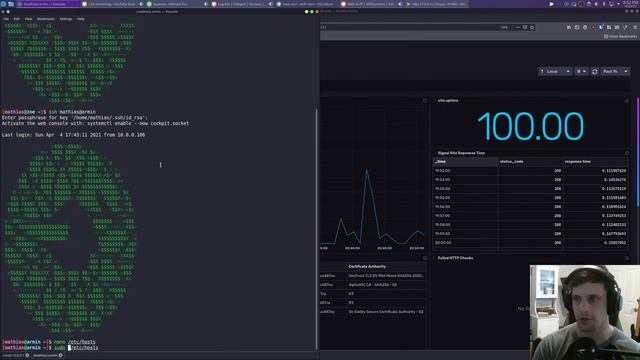Screen dimensions: 640x360
Task: Open the cog icon of the site uptime panel
Action: coord(627,100)
